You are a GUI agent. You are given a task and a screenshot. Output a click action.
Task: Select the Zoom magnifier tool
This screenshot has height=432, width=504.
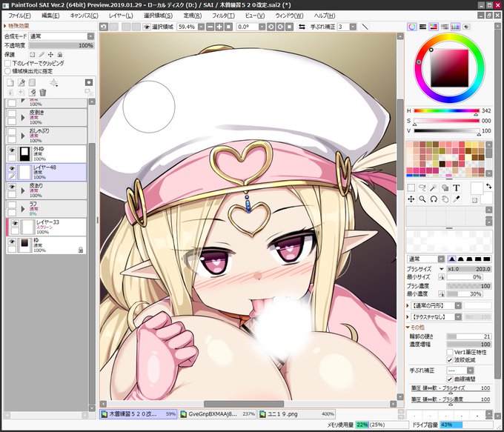(x=422, y=199)
